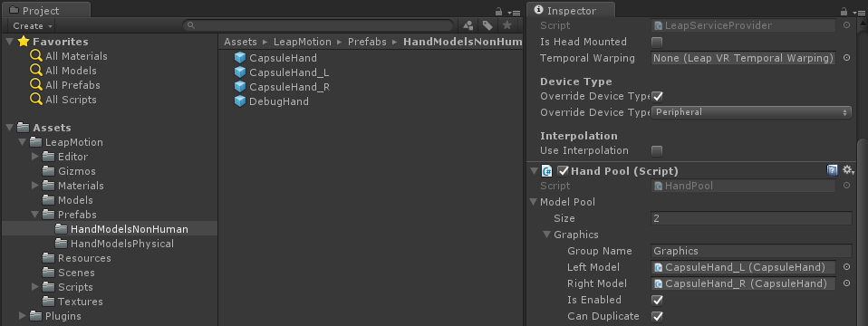The height and width of the screenshot is (326, 868).
Task: Open the Override Device Type Peripheral dropdown
Action: click(x=751, y=112)
